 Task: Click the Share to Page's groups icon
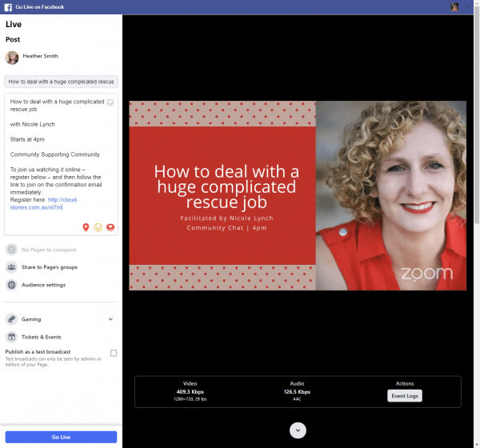[x=12, y=267]
